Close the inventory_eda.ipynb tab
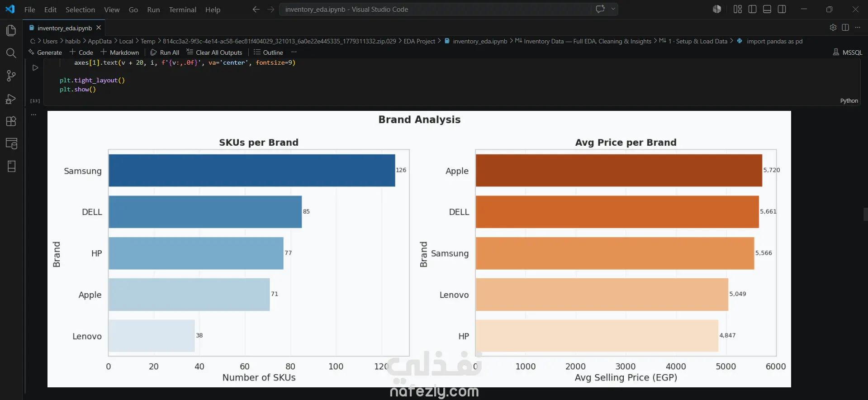The height and width of the screenshot is (400, 868). [x=99, y=28]
